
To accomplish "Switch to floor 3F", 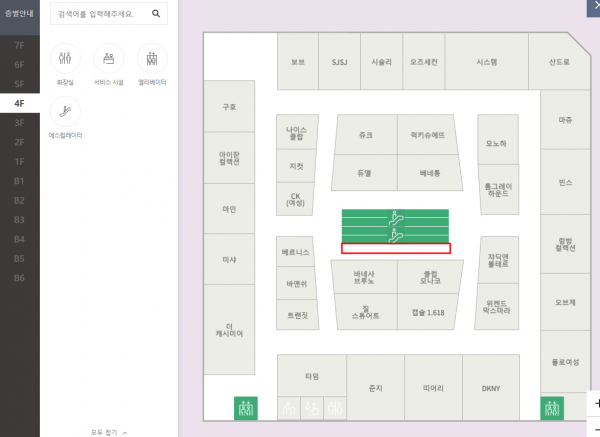I will coord(20,123).
